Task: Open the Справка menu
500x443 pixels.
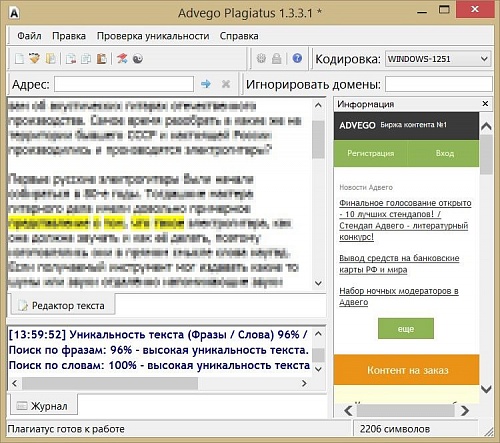Action: click(239, 36)
